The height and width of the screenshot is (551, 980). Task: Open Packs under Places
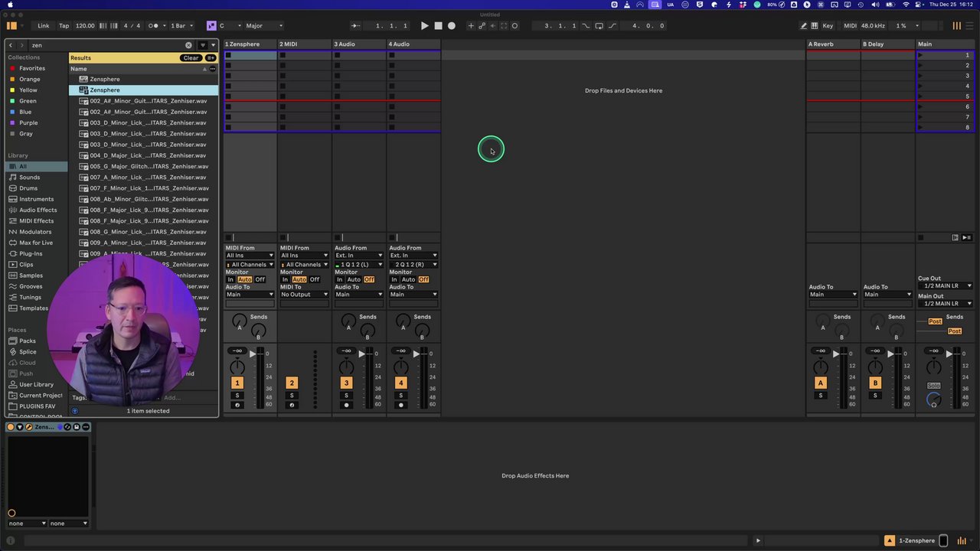point(27,341)
